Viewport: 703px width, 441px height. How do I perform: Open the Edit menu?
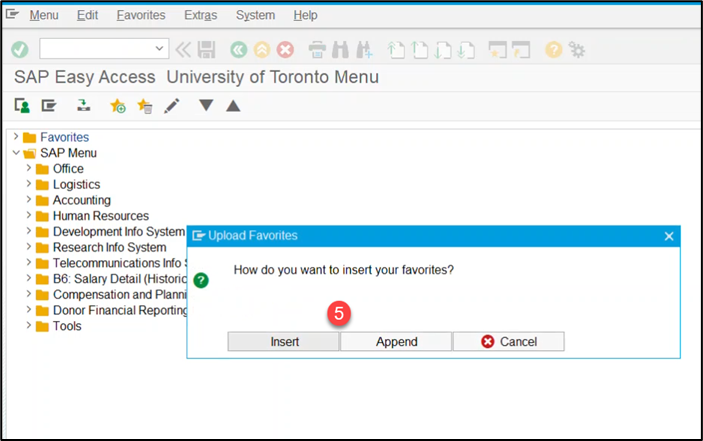[87, 15]
